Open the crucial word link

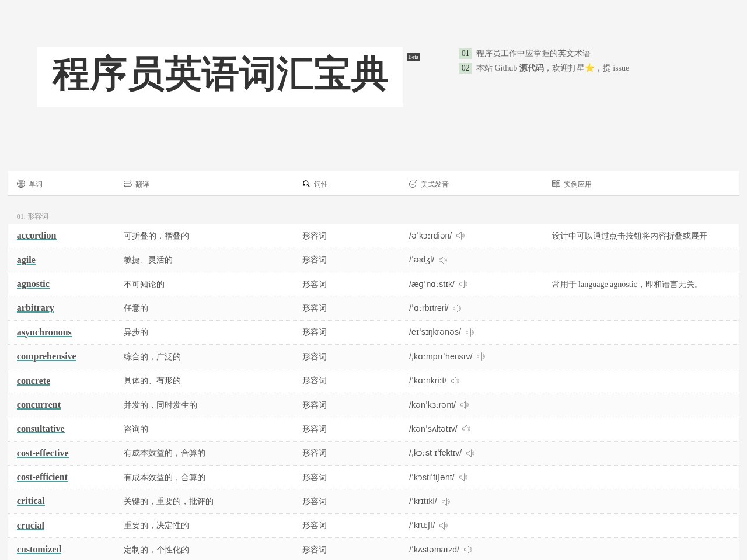(31, 526)
